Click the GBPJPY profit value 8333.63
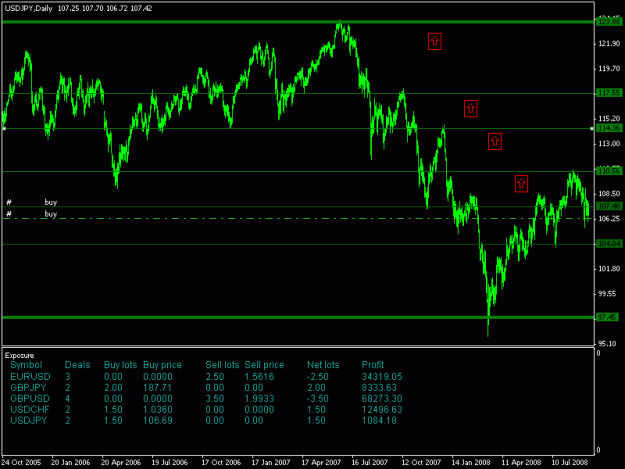Viewport: 625px width, 469px height. pos(379,388)
